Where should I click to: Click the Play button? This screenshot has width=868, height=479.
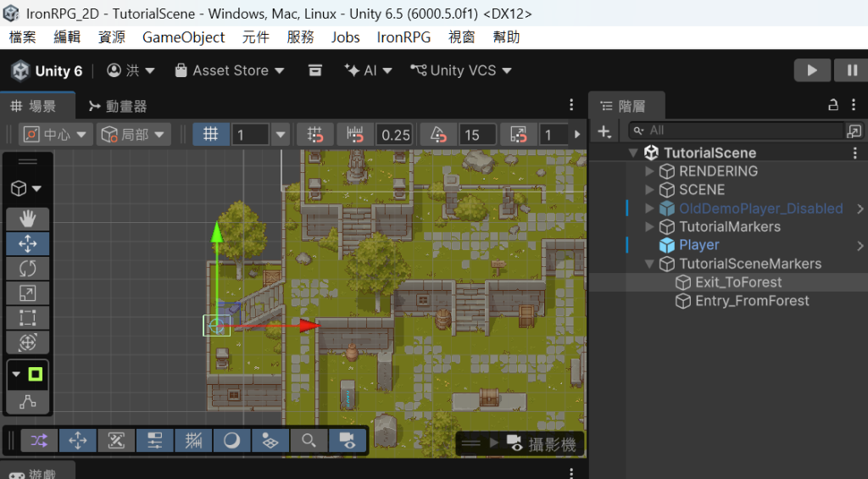(x=812, y=70)
